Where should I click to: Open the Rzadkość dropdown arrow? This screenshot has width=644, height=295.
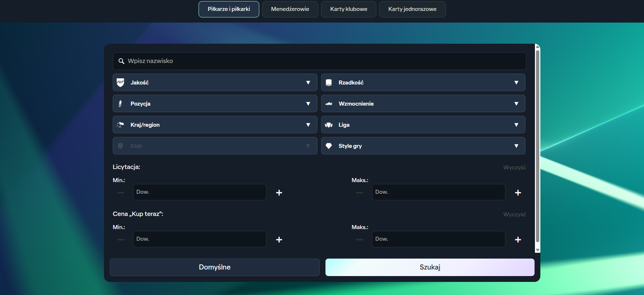tap(516, 83)
